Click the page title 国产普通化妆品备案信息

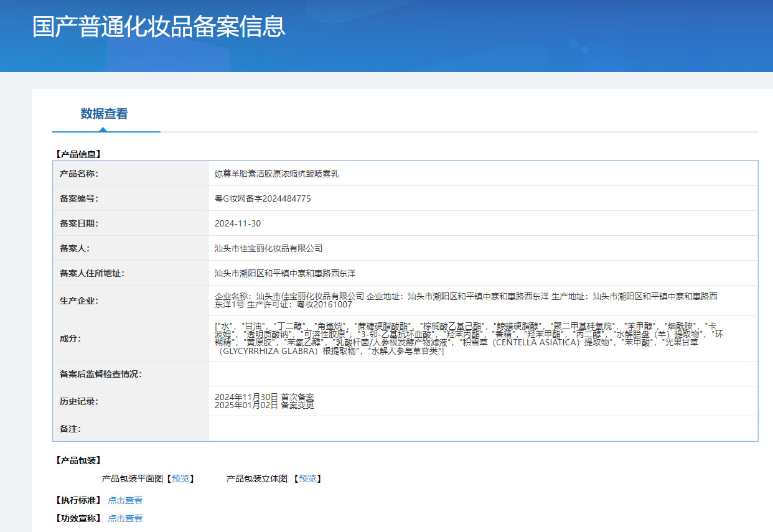(159, 27)
